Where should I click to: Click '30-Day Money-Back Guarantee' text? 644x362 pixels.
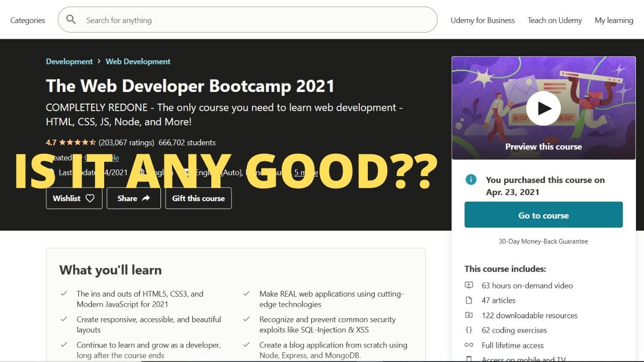[x=543, y=241]
